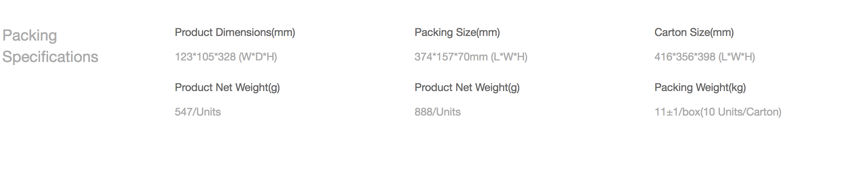
Task: Select the 547/Units value
Action: [198, 112]
